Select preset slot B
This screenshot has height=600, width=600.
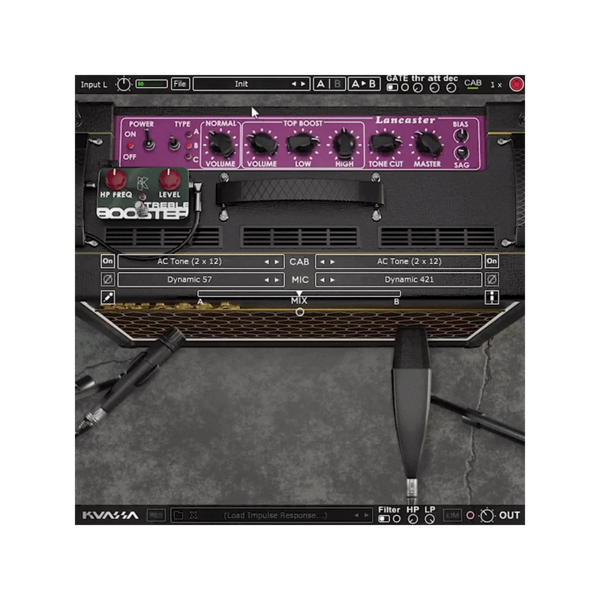coord(338,84)
